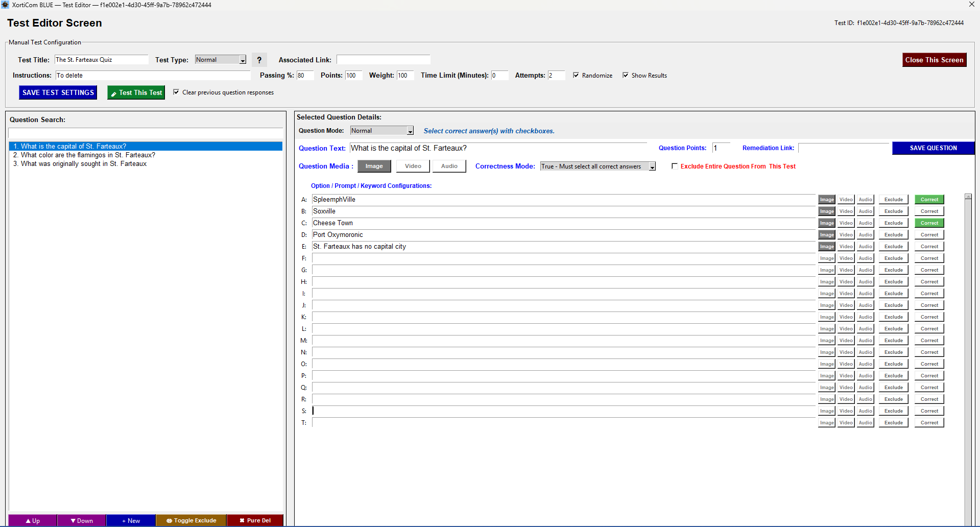Click Audio button for option A
The height and width of the screenshot is (527, 980).
click(865, 200)
